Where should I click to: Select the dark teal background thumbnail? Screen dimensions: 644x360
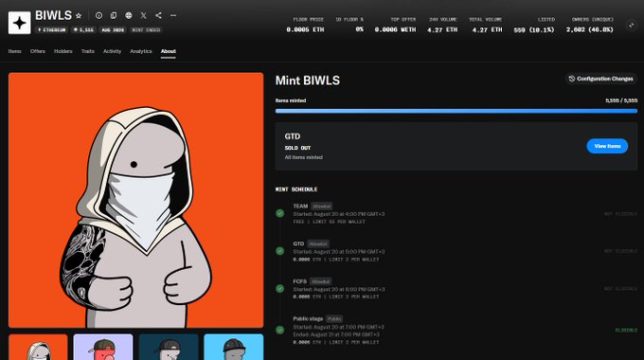[169, 347]
